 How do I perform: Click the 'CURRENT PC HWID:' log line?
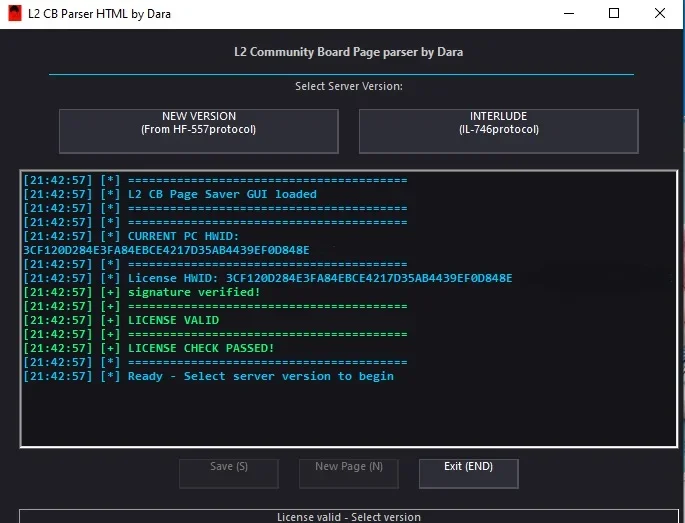click(131, 236)
